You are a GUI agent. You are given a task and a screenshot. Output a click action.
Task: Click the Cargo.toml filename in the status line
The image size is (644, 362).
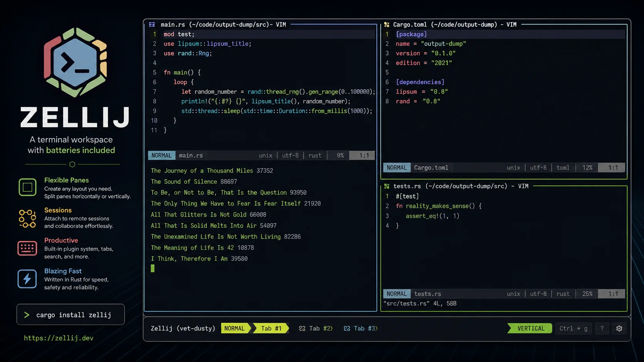[x=431, y=168]
